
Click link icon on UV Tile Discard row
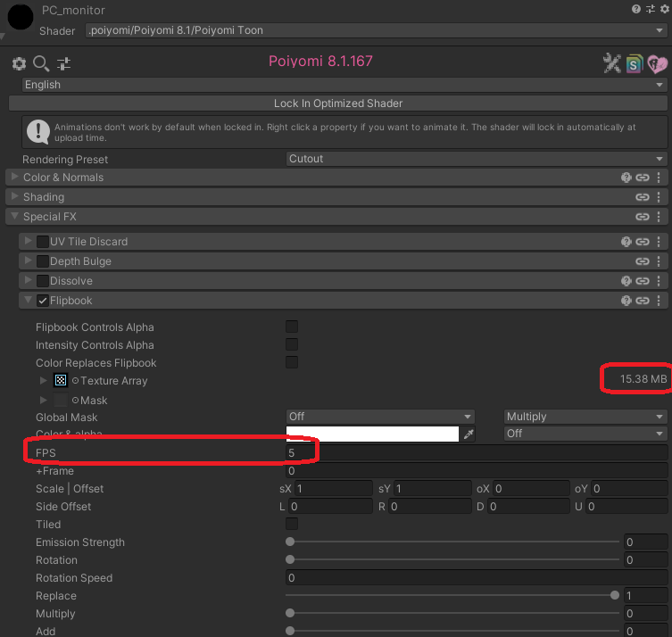tap(642, 242)
